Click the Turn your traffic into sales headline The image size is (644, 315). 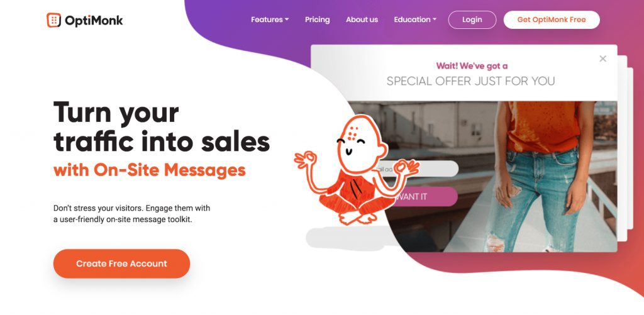point(162,126)
